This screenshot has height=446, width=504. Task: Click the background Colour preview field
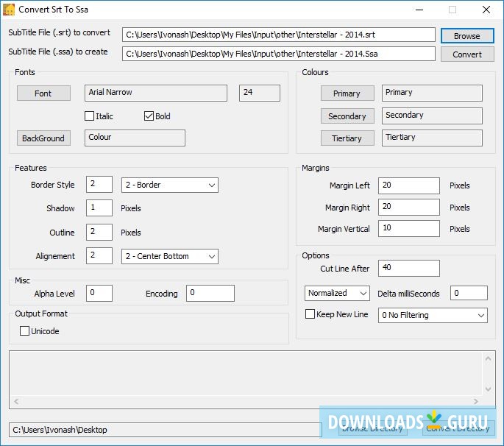135,138
